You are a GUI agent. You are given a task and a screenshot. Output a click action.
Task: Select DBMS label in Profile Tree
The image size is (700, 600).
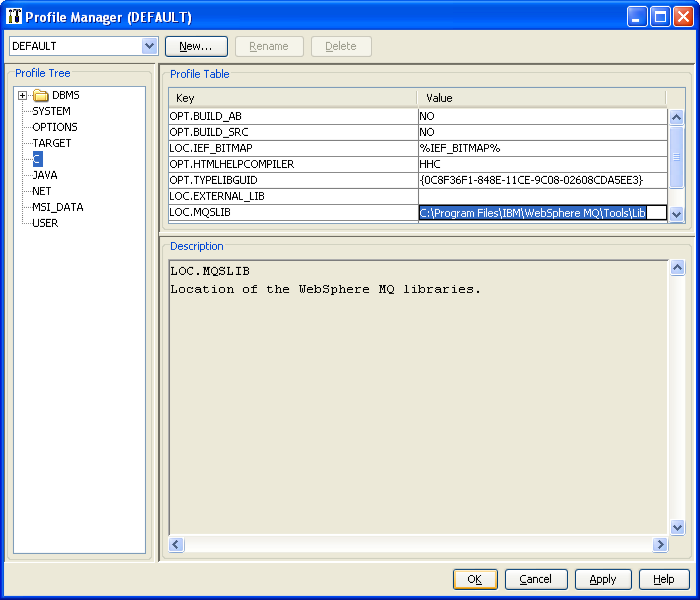pos(66,95)
